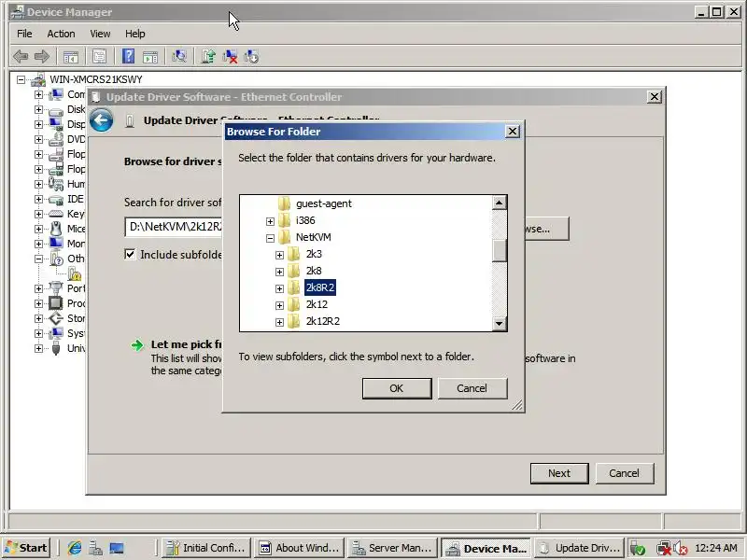Open the File menu
747x560 pixels.
click(24, 34)
